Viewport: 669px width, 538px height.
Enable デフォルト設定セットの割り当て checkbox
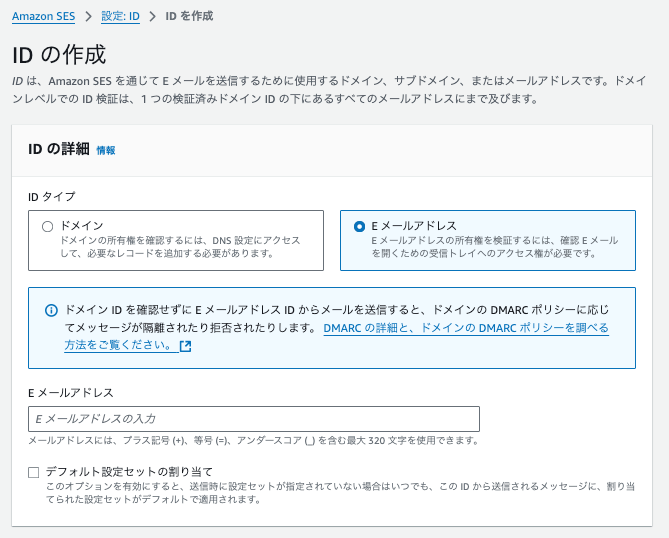point(34,472)
